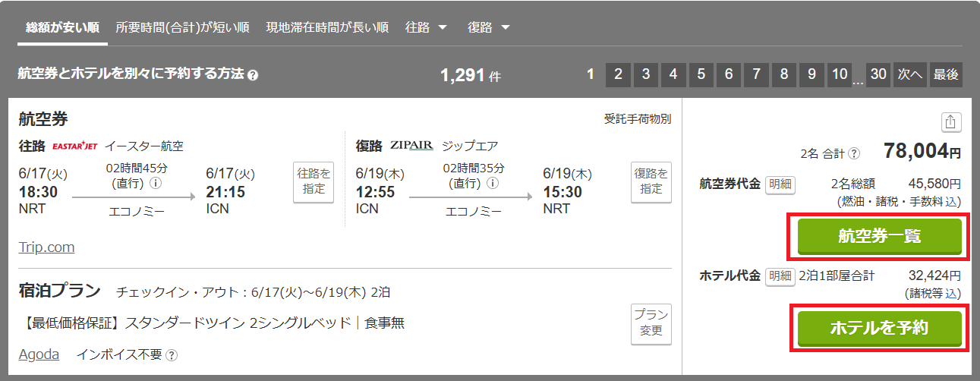
Task: Select the 総額が安い順 sort tab
Action: [62, 27]
